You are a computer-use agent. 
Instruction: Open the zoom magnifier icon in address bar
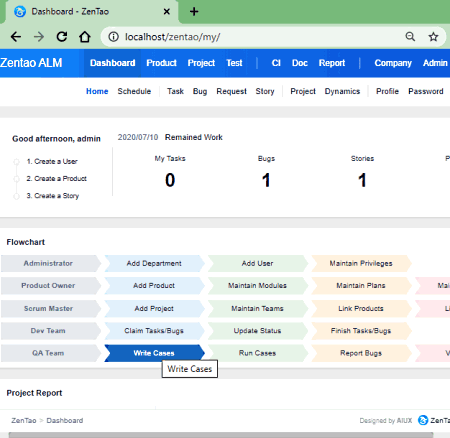(x=410, y=37)
